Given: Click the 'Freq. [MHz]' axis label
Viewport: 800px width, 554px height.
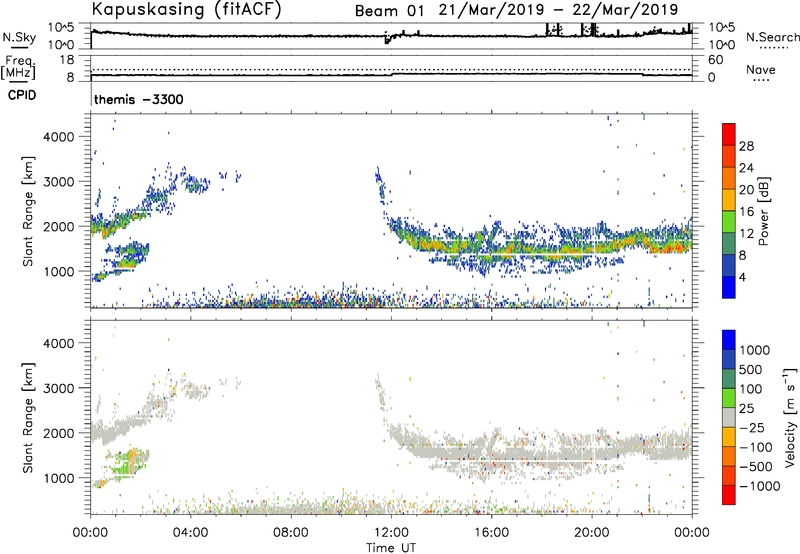Looking at the screenshot, I should [x=19, y=67].
